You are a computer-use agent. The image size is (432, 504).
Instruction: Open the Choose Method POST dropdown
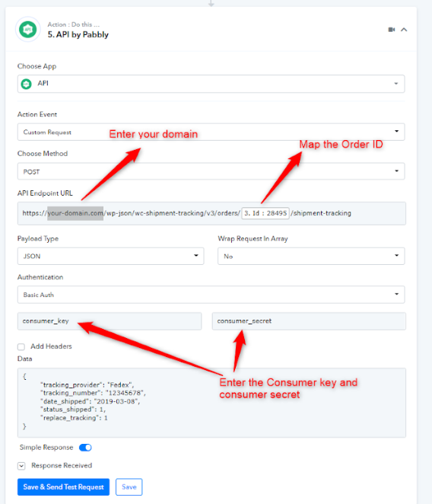click(211, 171)
